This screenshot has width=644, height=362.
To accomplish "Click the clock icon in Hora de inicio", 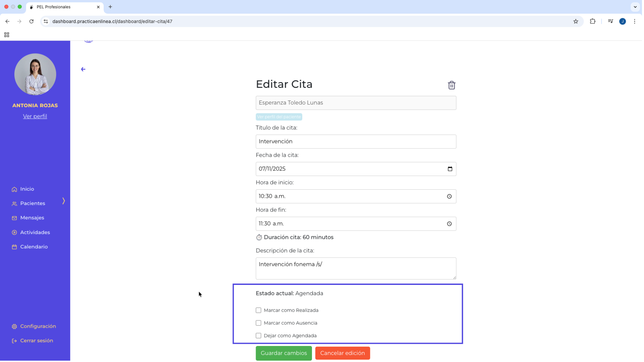I will click(x=450, y=197).
